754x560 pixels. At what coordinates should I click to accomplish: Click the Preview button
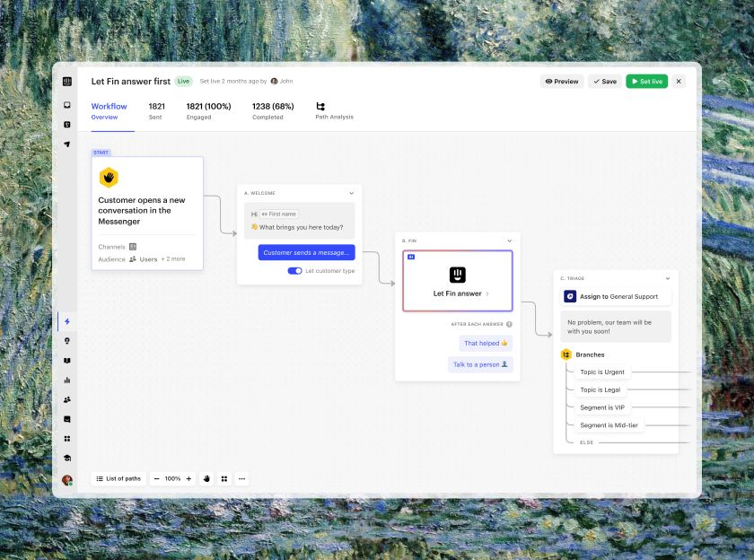click(562, 82)
